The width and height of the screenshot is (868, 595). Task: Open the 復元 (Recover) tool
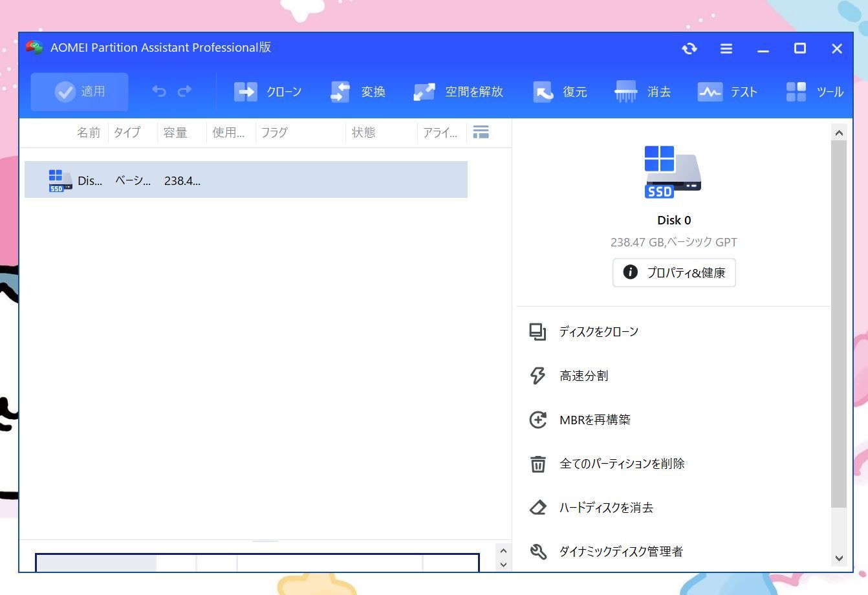(559, 92)
